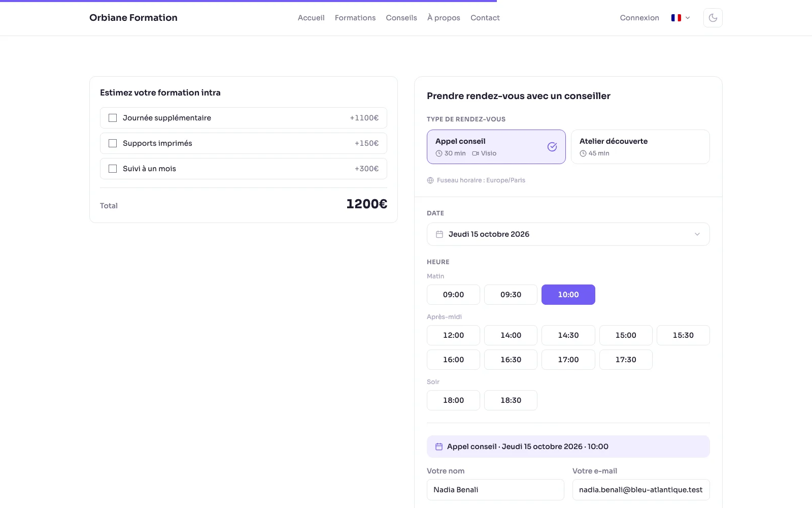
Task: Click the French flag language icon
Action: coord(676,18)
